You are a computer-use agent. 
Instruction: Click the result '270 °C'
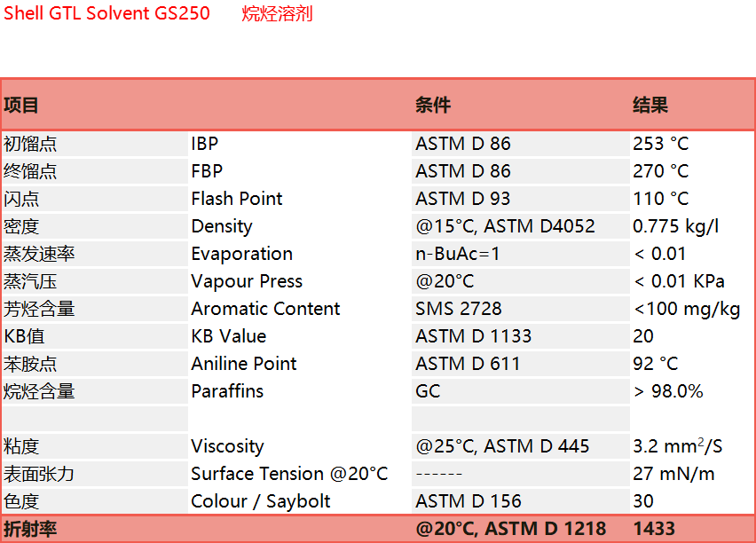pos(660,171)
